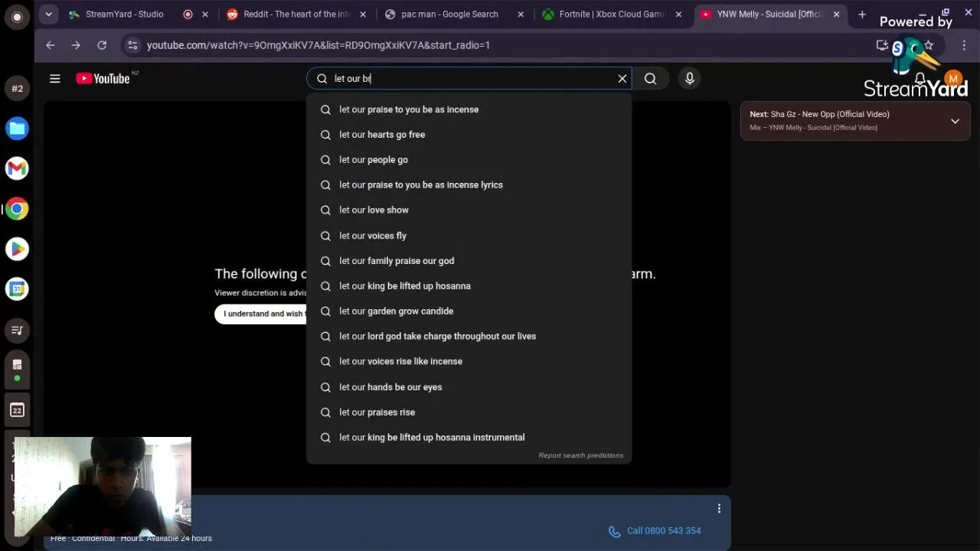
Task: View site information for youtube.com
Action: (132, 45)
